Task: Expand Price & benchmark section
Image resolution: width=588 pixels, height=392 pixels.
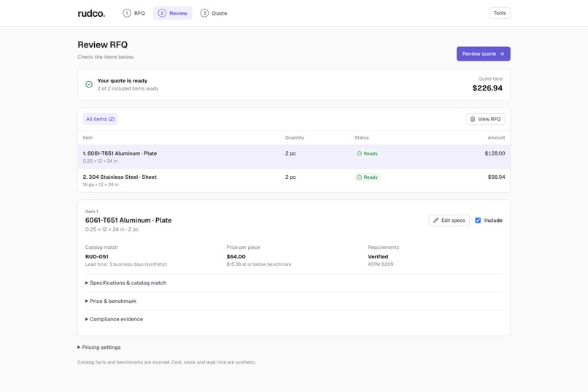Action: coord(111,301)
